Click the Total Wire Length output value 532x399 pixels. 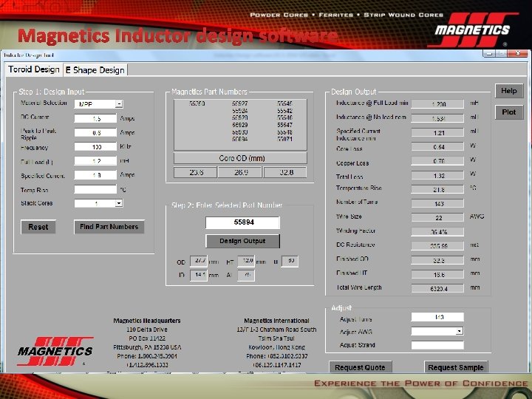point(437,288)
